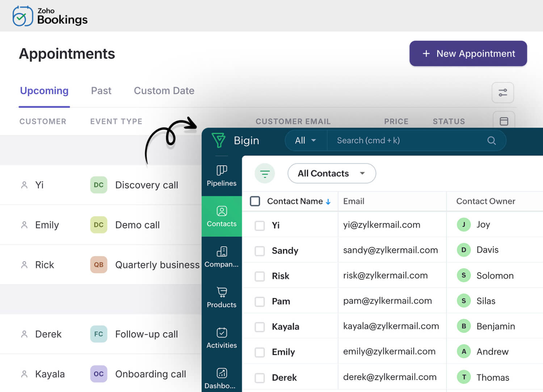Click the EVENT TYPE column header

[x=116, y=122]
